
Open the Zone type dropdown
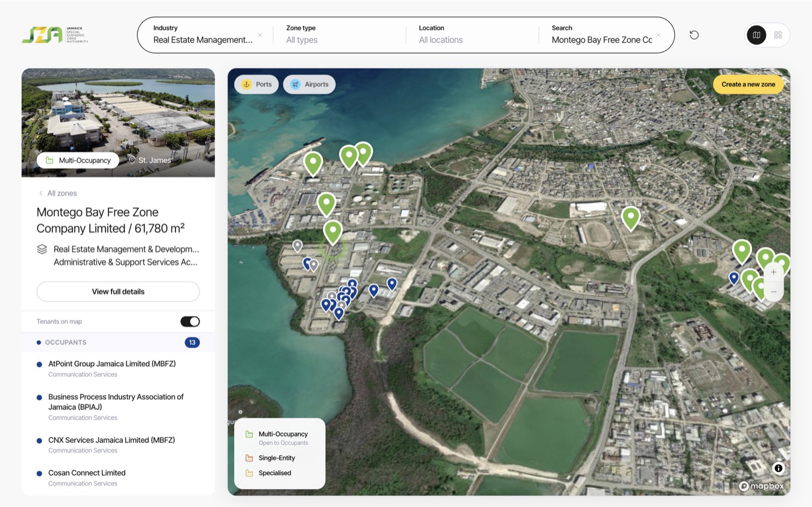coord(339,35)
